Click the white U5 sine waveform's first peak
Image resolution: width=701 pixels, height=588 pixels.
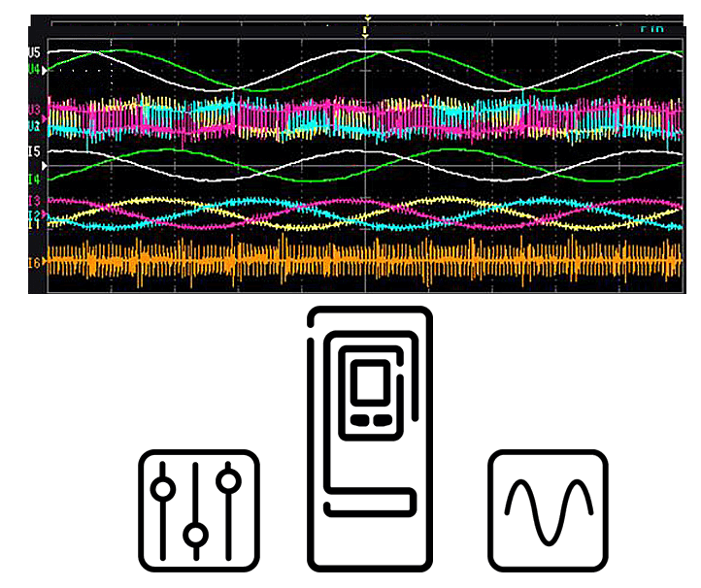(x=68, y=50)
